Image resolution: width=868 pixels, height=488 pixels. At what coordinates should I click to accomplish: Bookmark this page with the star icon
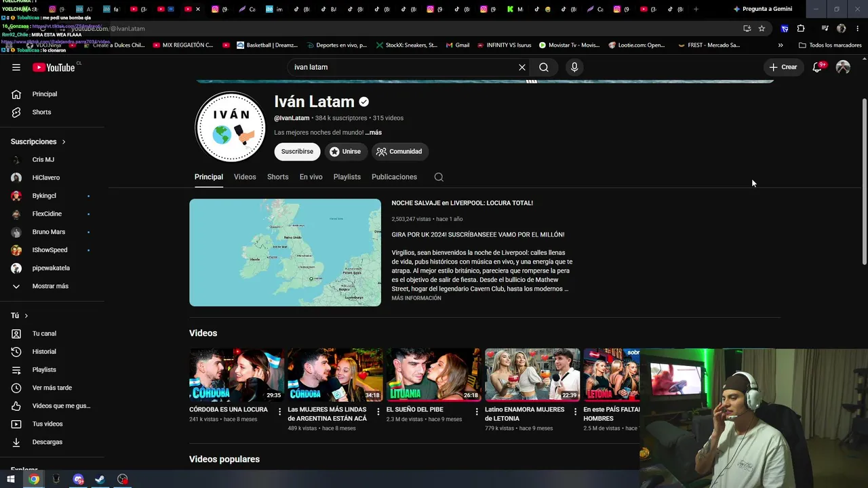click(x=762, y=28)
